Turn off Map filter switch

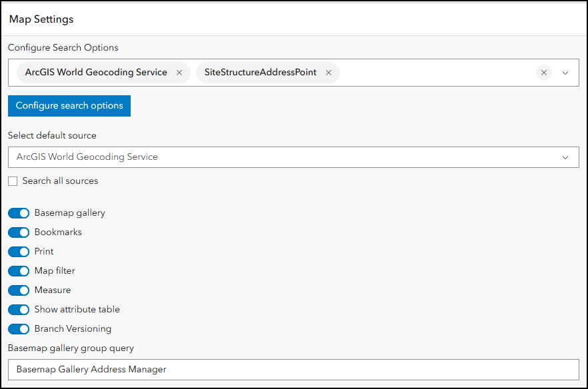point(19,271)
